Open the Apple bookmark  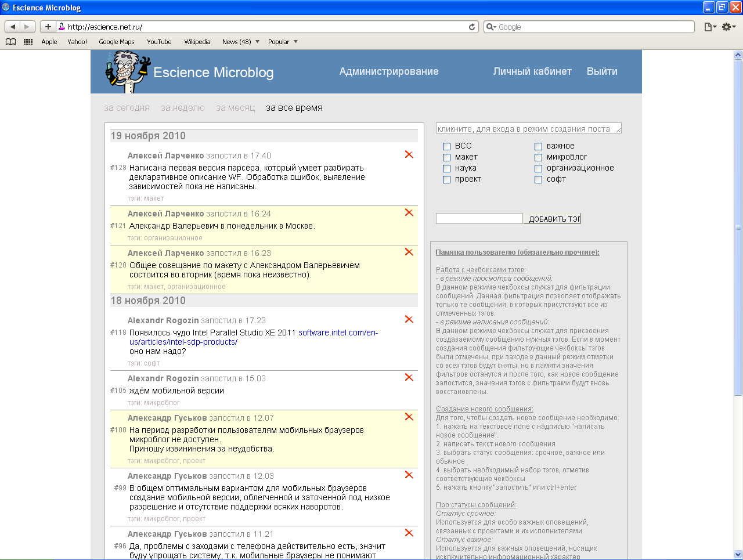[x=49, y=42]
